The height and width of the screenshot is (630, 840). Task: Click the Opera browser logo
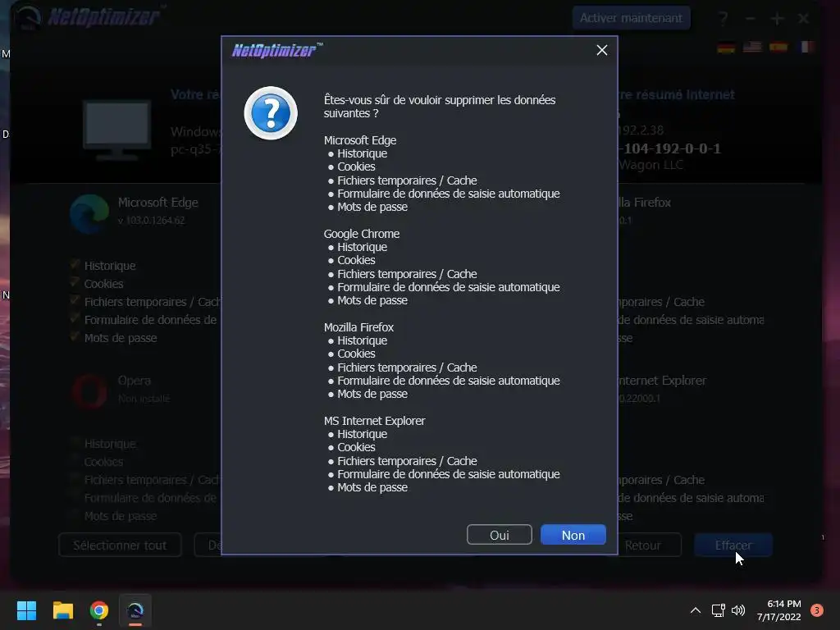89,392
